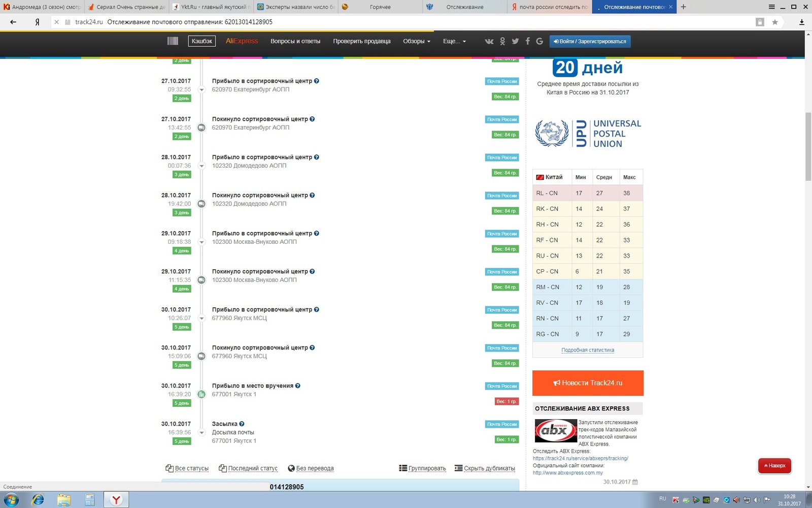Viewport: 812px width, 508px height.
Task: Open the AliExpress menu link
Action: coord(242,41)
